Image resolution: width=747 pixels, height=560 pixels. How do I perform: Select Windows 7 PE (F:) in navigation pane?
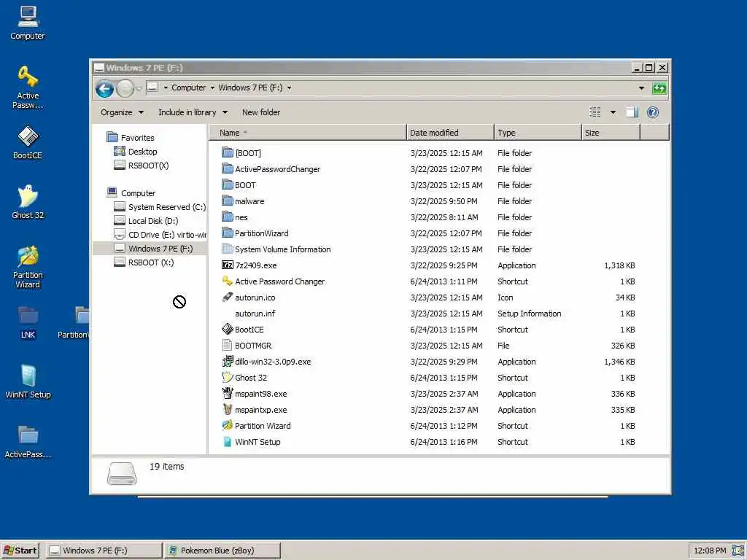coord(150,249)
